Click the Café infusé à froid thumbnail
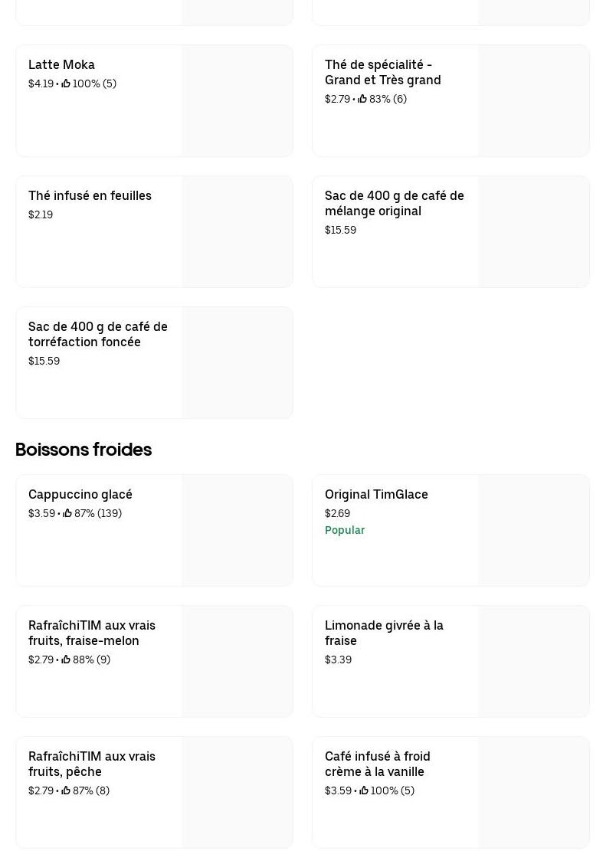 [x=533, y=793]
